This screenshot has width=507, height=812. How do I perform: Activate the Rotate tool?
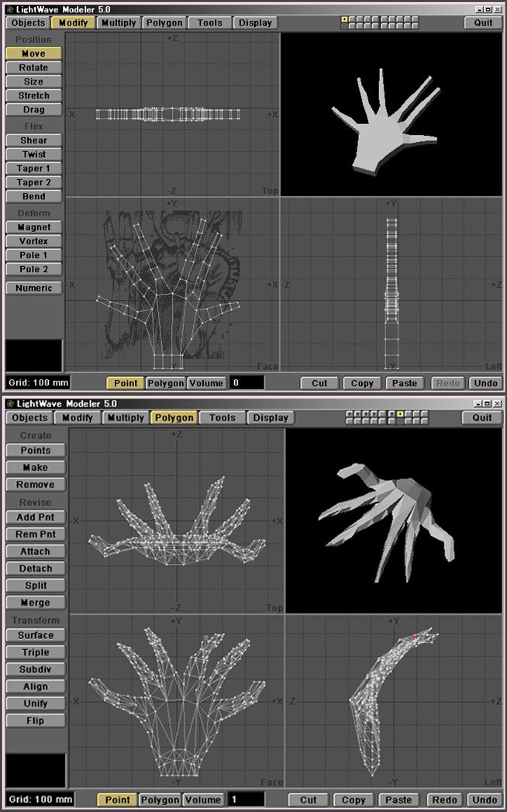34,67
